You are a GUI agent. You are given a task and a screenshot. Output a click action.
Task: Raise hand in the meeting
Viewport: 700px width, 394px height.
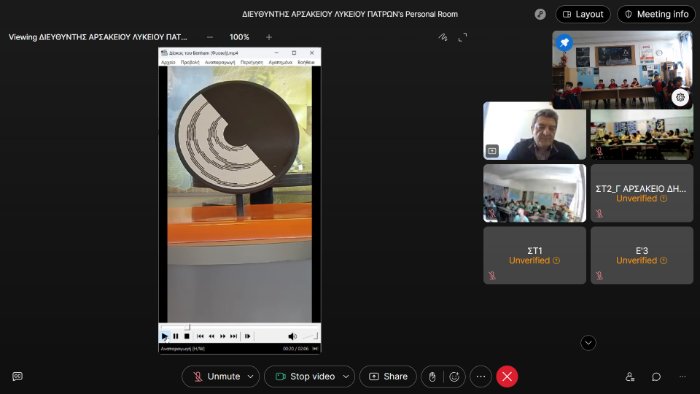(432, 377)
